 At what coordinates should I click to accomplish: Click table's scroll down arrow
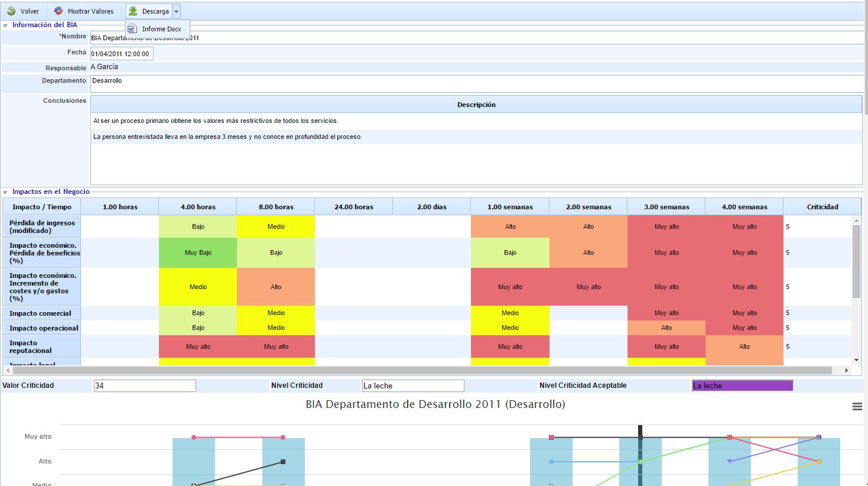856,360
